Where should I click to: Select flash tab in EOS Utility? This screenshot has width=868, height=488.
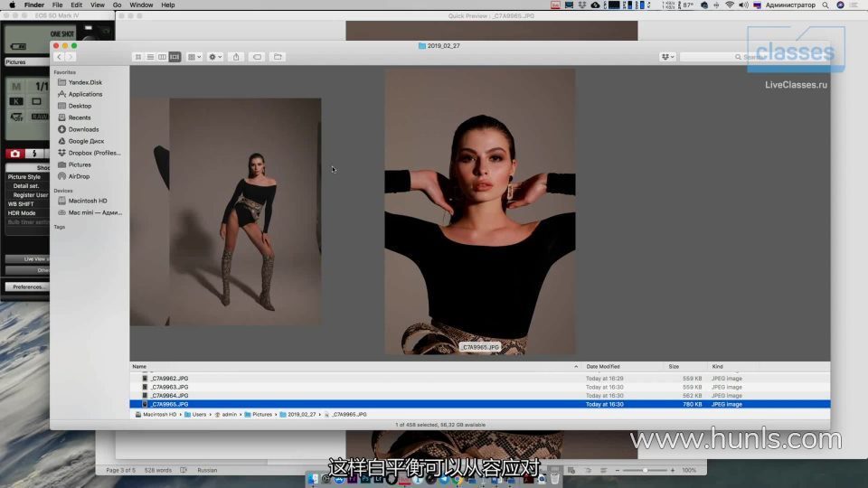pos(34,154)
